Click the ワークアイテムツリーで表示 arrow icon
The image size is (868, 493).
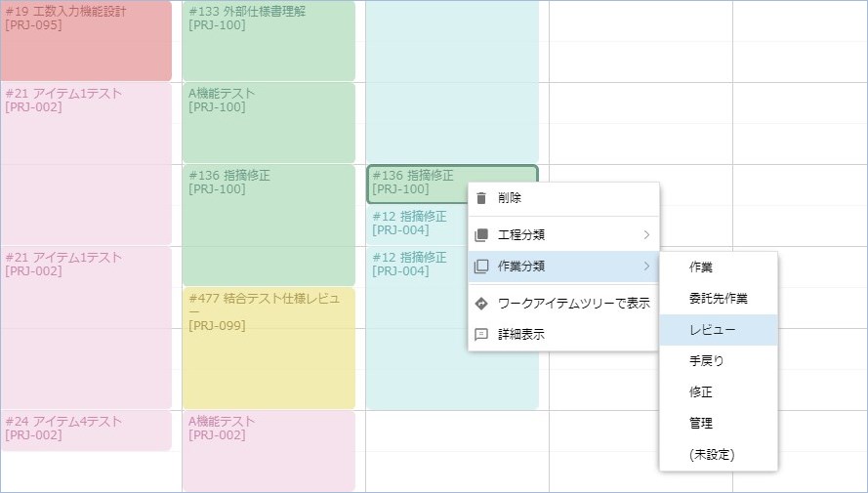(480, 304)
